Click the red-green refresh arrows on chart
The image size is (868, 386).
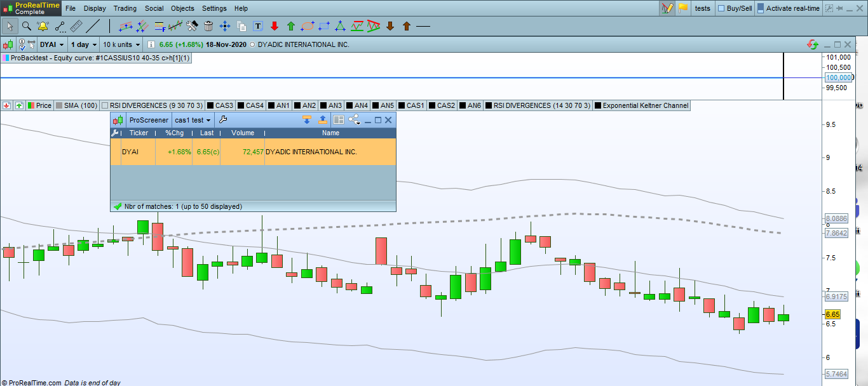[x=812, y=44]
